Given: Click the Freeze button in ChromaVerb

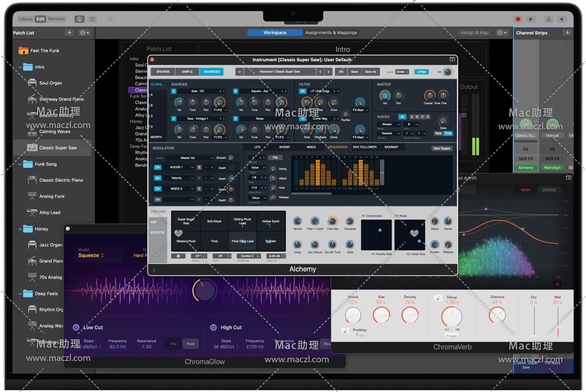Looking at the screenshot, I should tap(452, 336).
